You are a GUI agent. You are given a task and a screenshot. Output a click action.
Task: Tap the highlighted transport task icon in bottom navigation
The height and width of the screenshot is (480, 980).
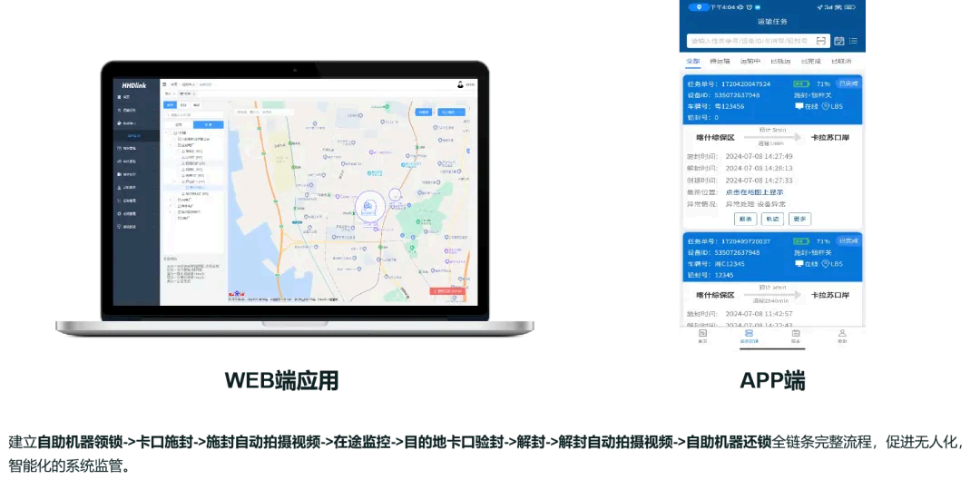(749, 334)
